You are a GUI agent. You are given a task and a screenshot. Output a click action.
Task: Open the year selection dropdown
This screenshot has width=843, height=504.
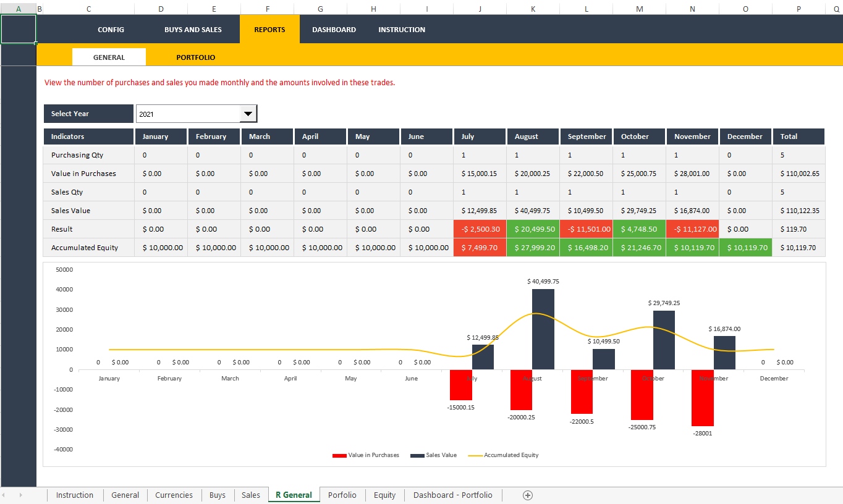(248, 114)
